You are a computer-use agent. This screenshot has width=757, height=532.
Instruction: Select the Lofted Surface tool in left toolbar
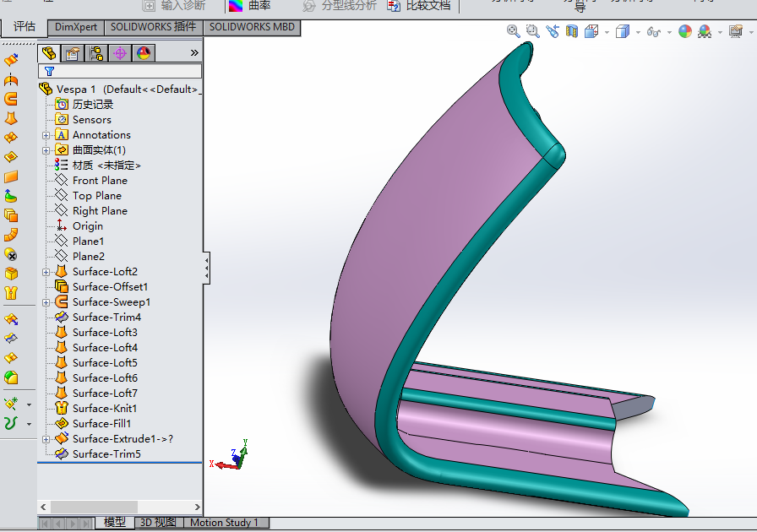pyautogui.click(x=11, y=118)
